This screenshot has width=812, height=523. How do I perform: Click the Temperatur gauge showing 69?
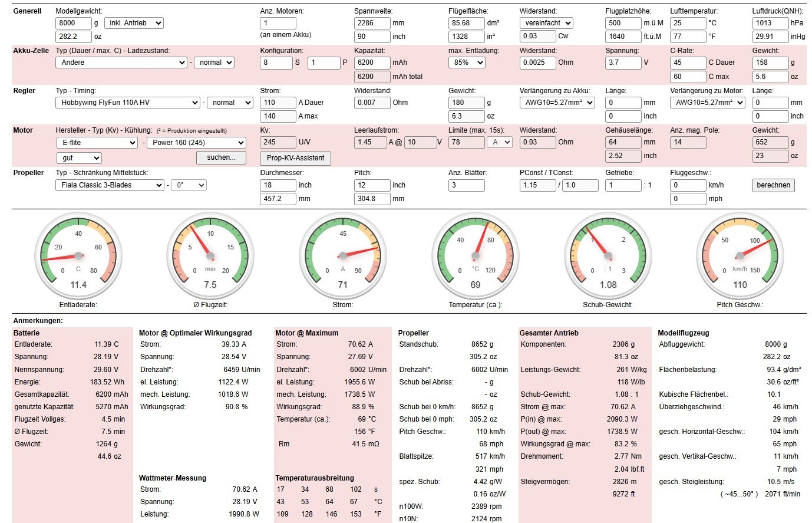(475, 256)
